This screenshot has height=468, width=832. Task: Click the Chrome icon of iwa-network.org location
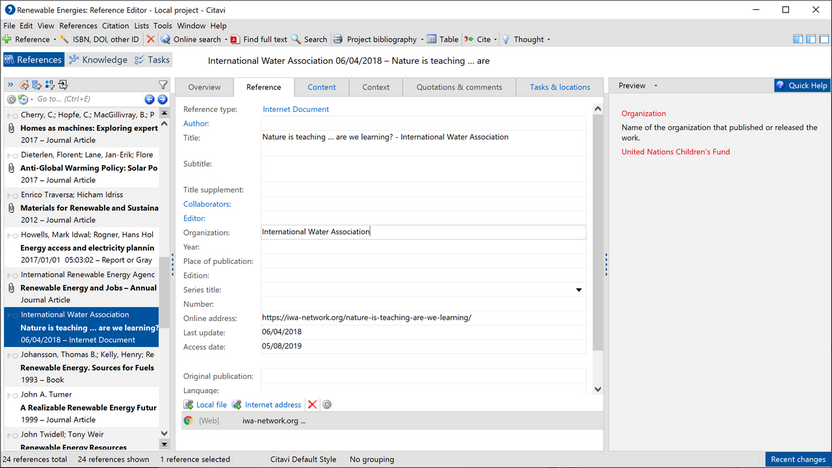coord(188,420)
